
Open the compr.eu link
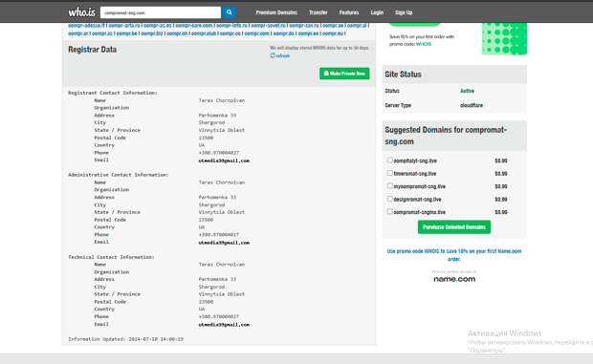pyautogui.click(x=333, y=33)
